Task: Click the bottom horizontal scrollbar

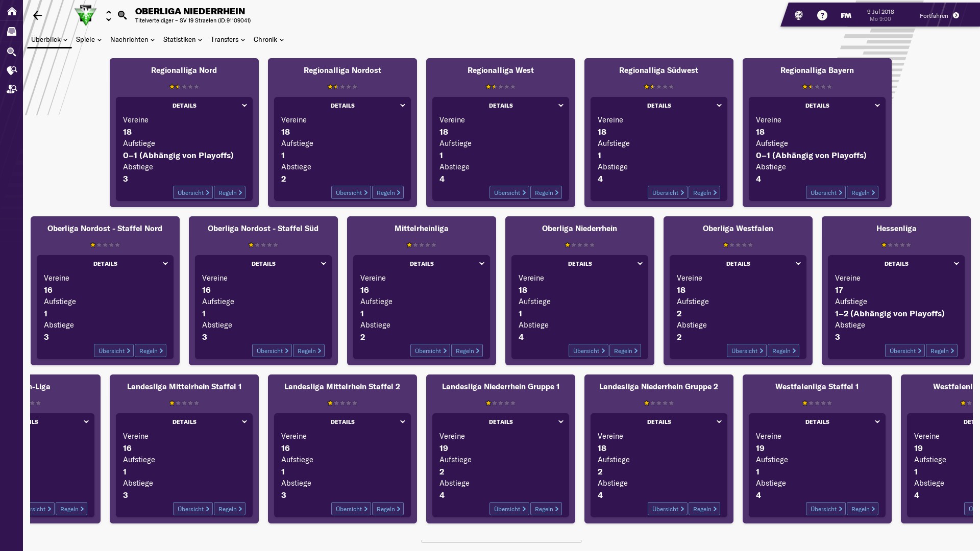Action: point(501,541)
